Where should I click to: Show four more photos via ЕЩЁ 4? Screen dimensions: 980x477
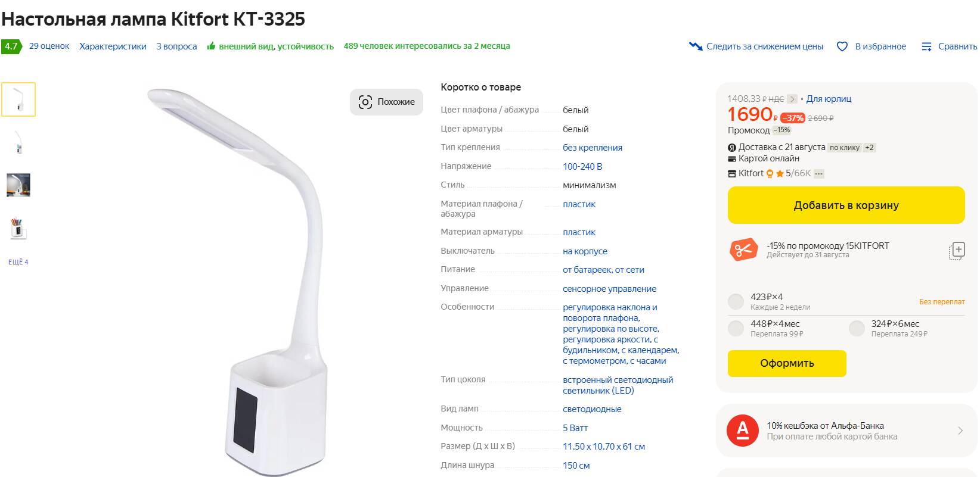click(18, 262)
